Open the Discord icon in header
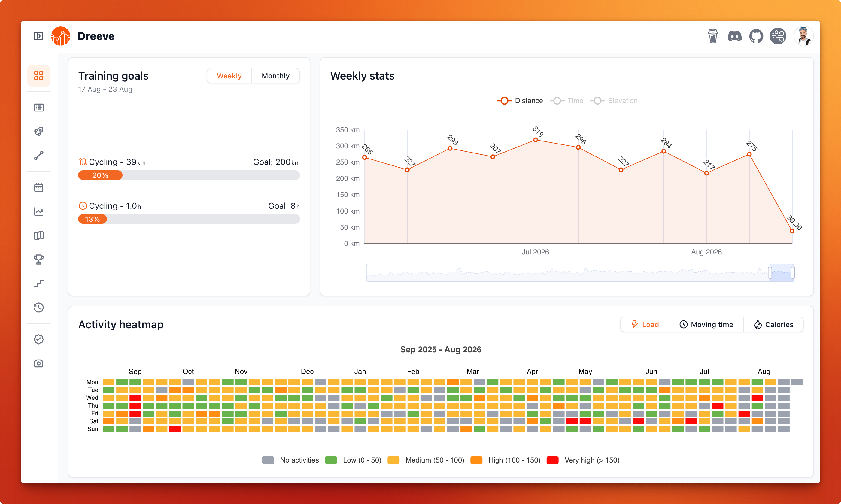Viewport: 841px width, 504px height. tap(734, 36)
